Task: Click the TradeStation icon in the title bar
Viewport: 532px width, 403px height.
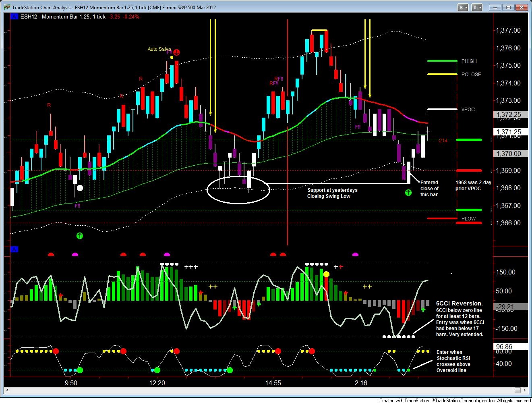Action: [x=7, y=7]
